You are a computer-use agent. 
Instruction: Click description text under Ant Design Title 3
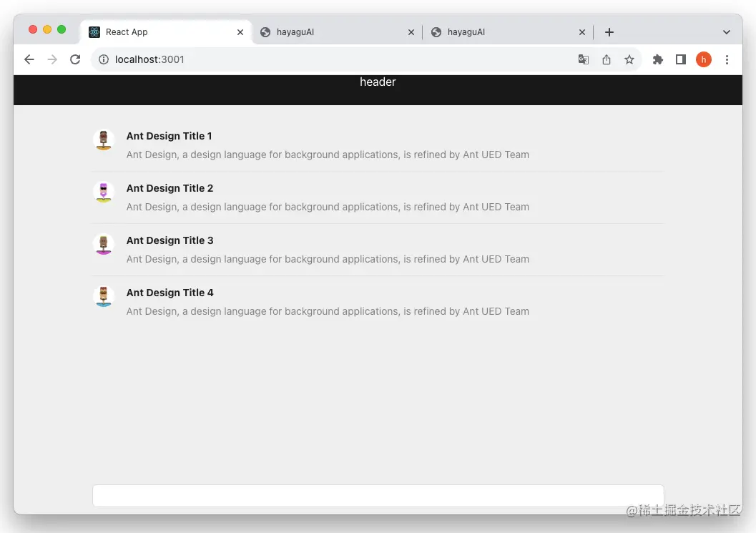tap(328, 259)
